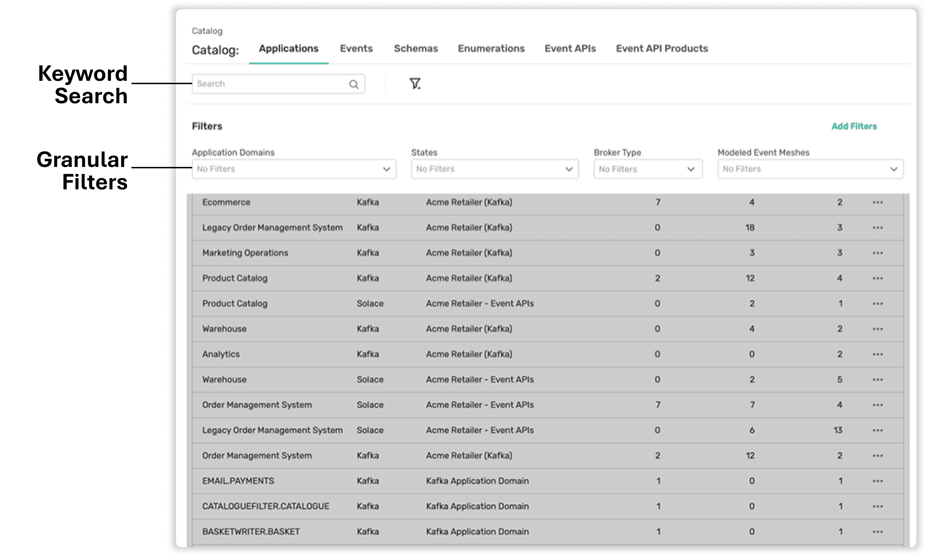Screen dimensions: 932x560
Task: Click the magnifier icon in Search box
Action: point(353,84)
